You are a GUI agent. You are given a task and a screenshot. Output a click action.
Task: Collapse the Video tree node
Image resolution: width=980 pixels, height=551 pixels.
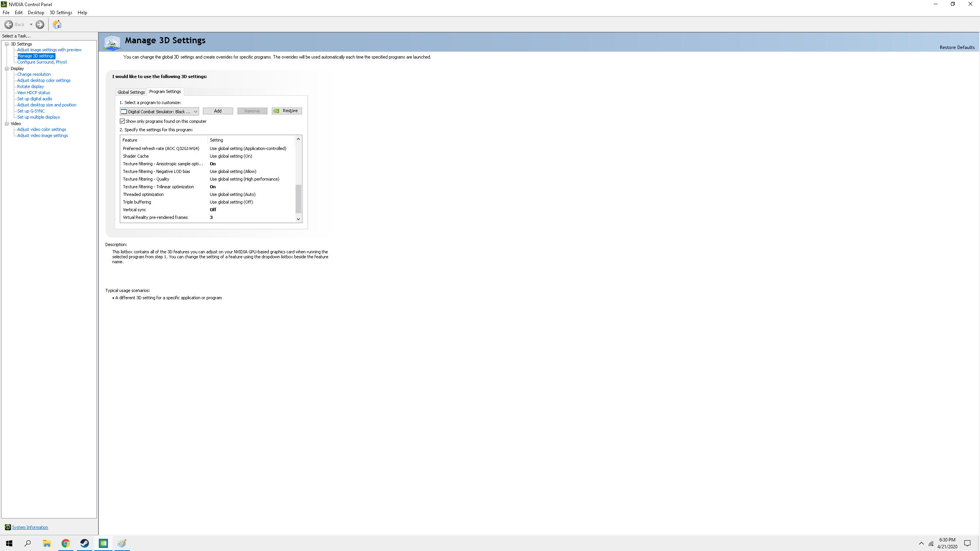[7, 124]
